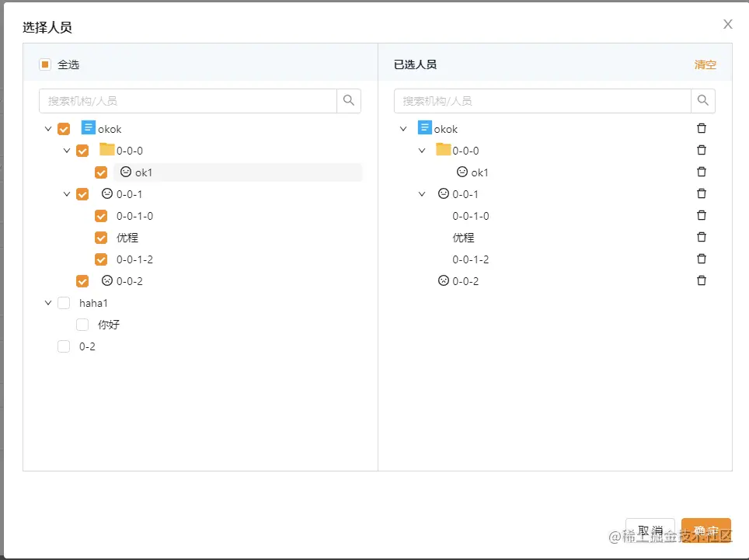
Task: Close the 选择人员 dialog
Action: click(x=727, y=24)
